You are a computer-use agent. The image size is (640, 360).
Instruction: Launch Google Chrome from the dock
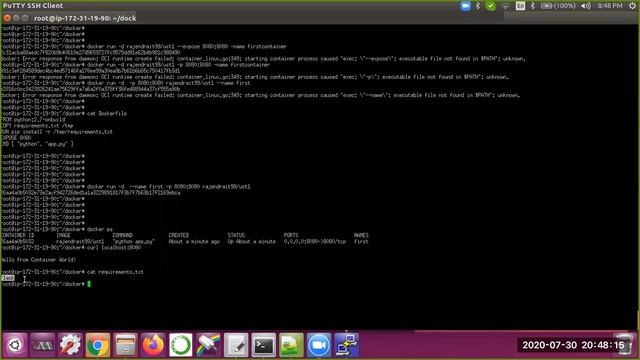click(98, 345)
